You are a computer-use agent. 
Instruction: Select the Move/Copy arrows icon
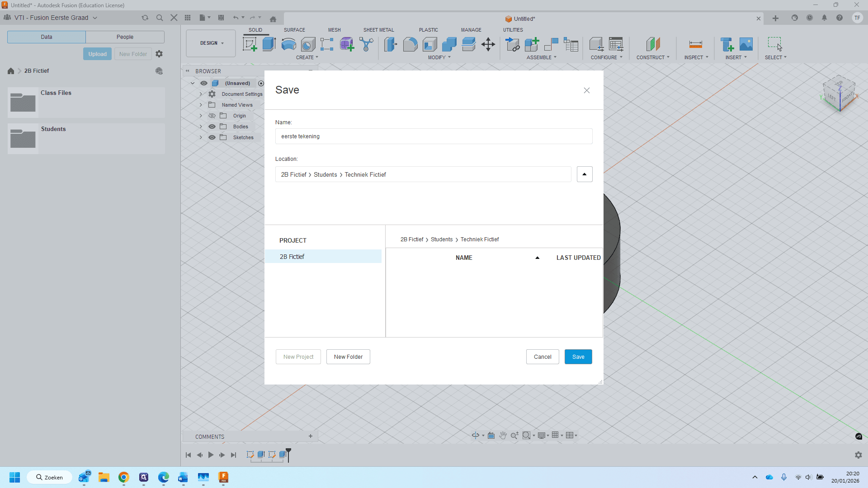point(488,44)
